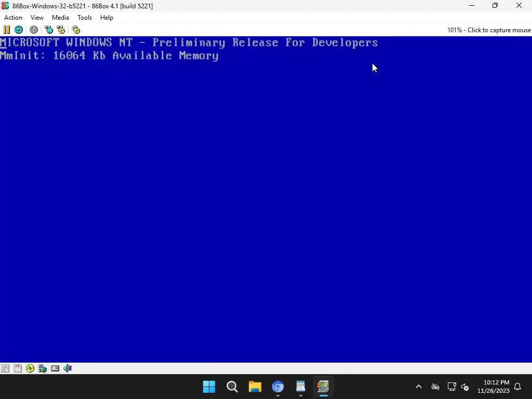Image resolution: width=532 pixels, height=399 pixels.
Task: Open File Explorer from the taskbar
Action: point(255,387)
